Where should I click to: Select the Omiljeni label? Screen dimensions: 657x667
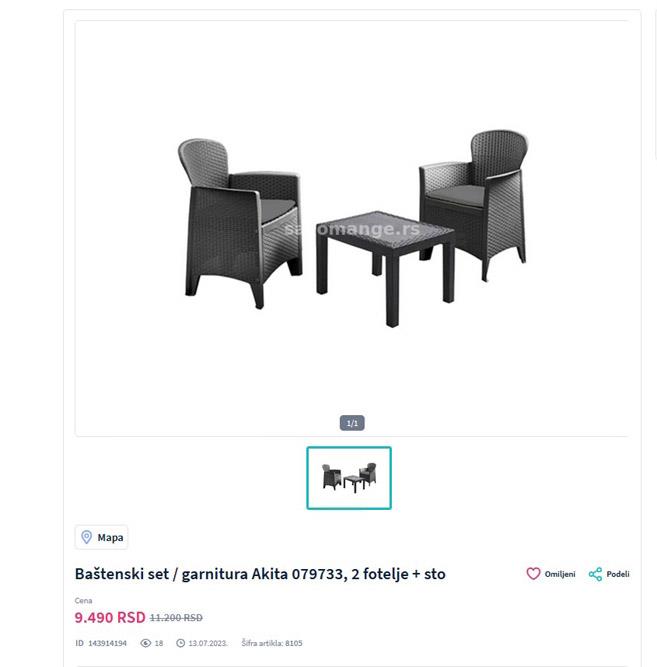560,574
